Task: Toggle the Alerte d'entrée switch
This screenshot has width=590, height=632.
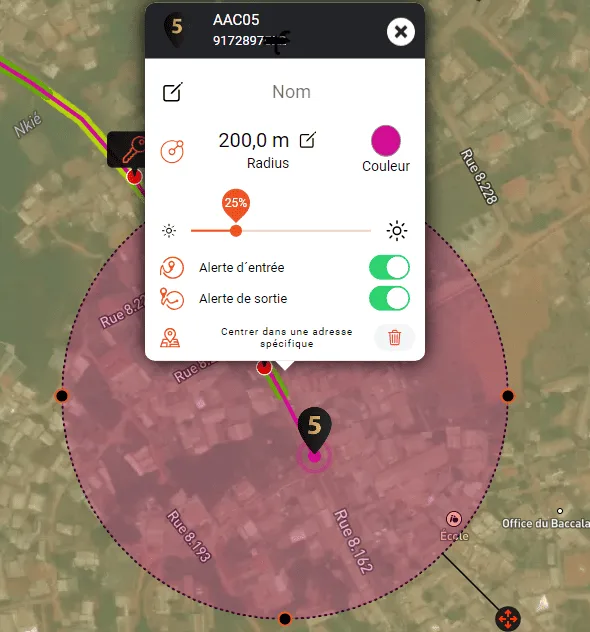Action: [x=389, y=267]
